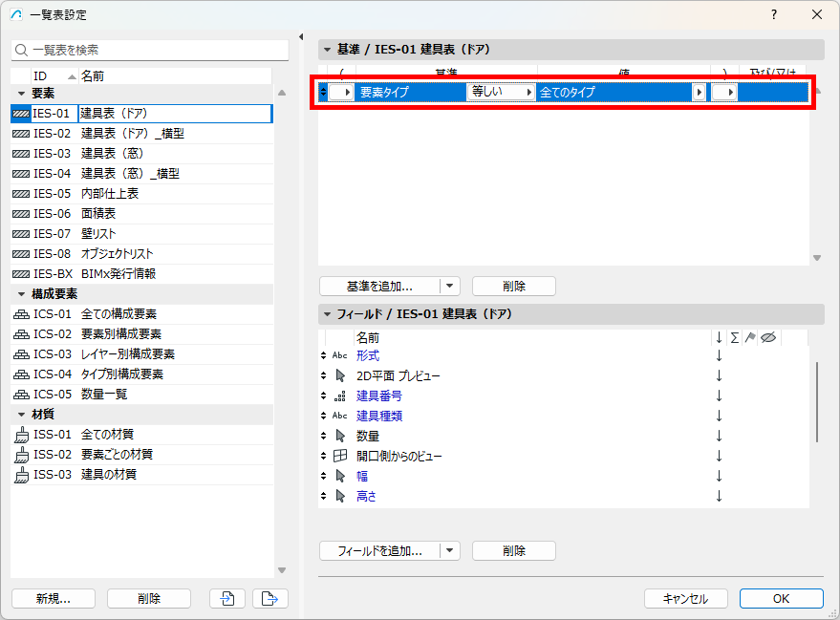Select IES-05 内部仕上表 scheme

pos(142,194)
